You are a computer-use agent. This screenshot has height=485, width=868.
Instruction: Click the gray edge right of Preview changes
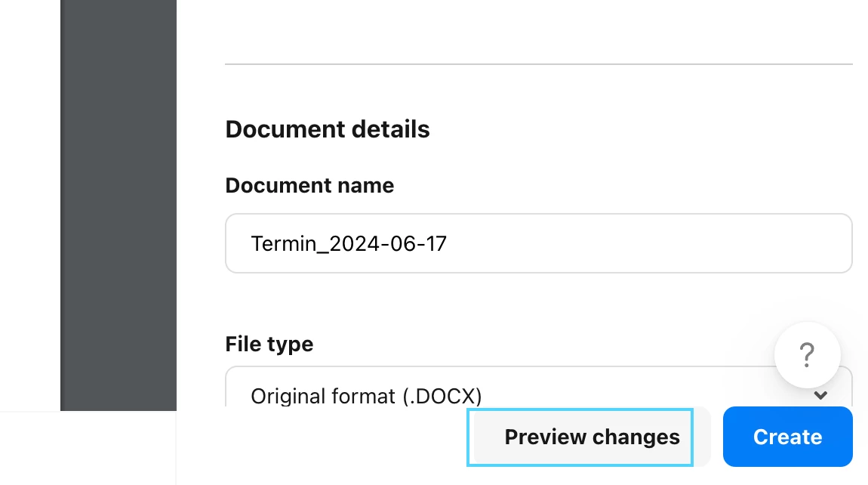tap(702, 437)
